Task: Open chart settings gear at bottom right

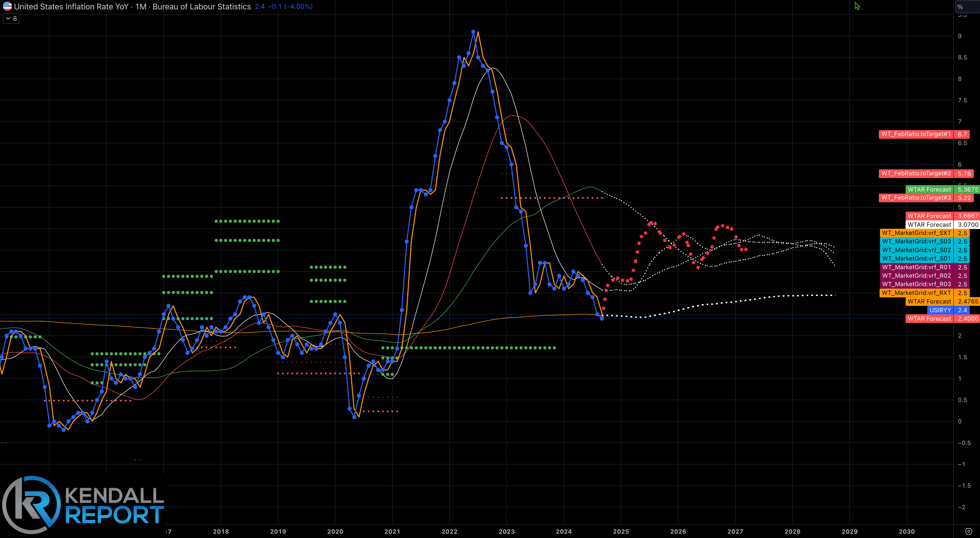Action: (x=969, y=531)
